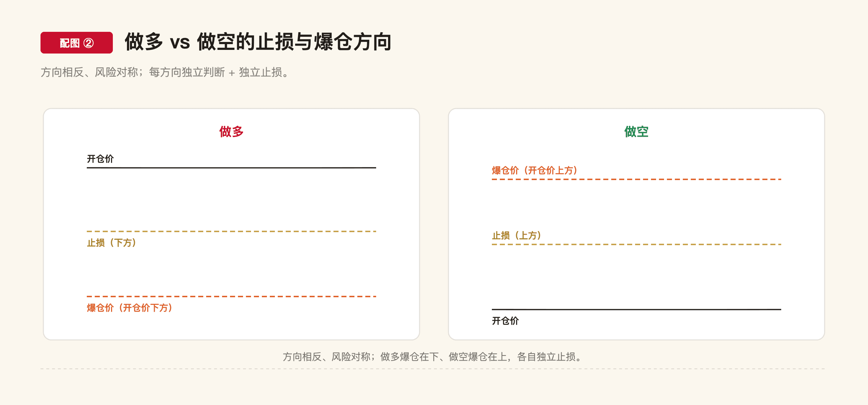This screenshot has width=868, height=405.
Task: Click the red 配图 ② badge
Action: click(77, 43)
